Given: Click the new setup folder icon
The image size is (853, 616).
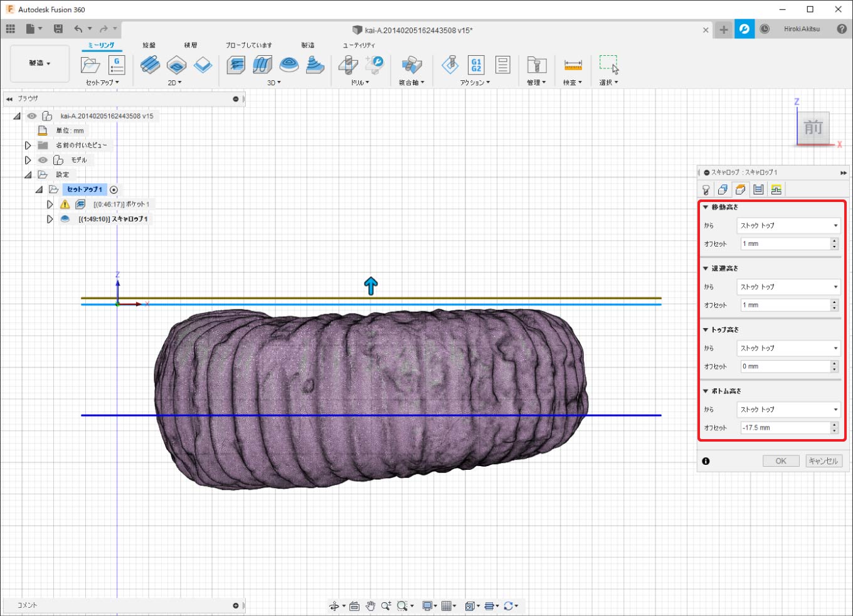Looking at the screenshot, I should tap(90, 65).
